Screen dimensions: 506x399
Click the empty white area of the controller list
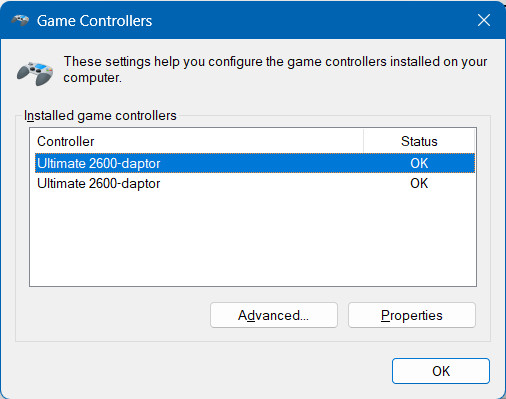pos(253,239)
